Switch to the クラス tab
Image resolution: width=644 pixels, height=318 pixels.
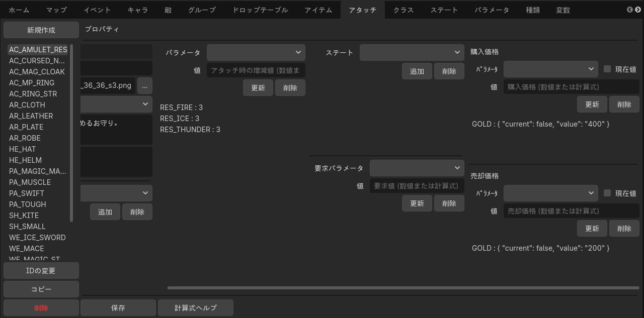(x=404, y=10)
